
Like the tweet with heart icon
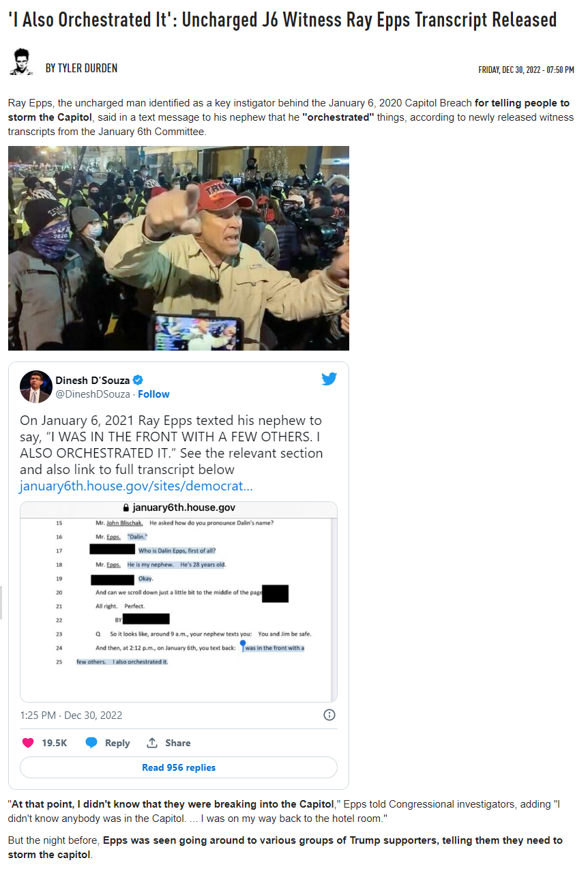coord(28,743)
